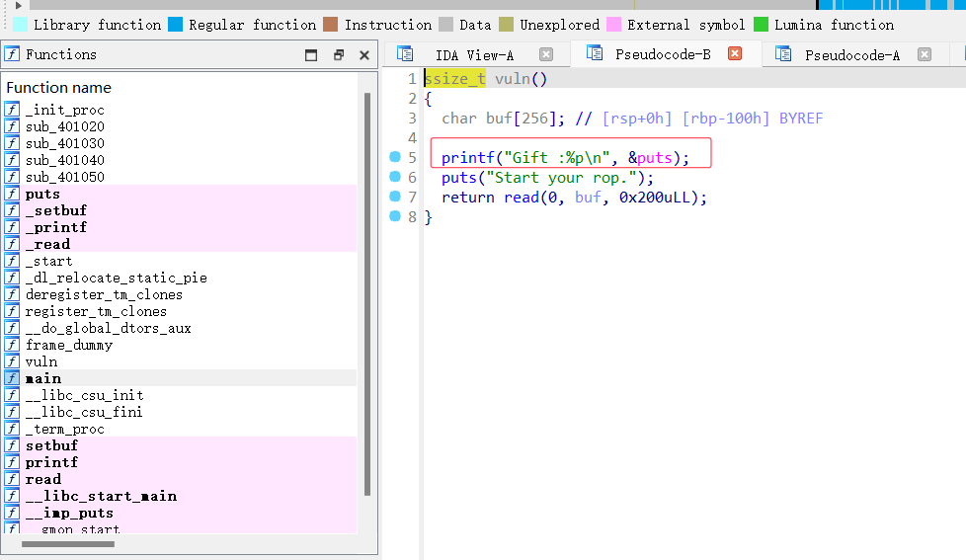
Task: Click the Functions panel title icon
Action: click(12, 54)
